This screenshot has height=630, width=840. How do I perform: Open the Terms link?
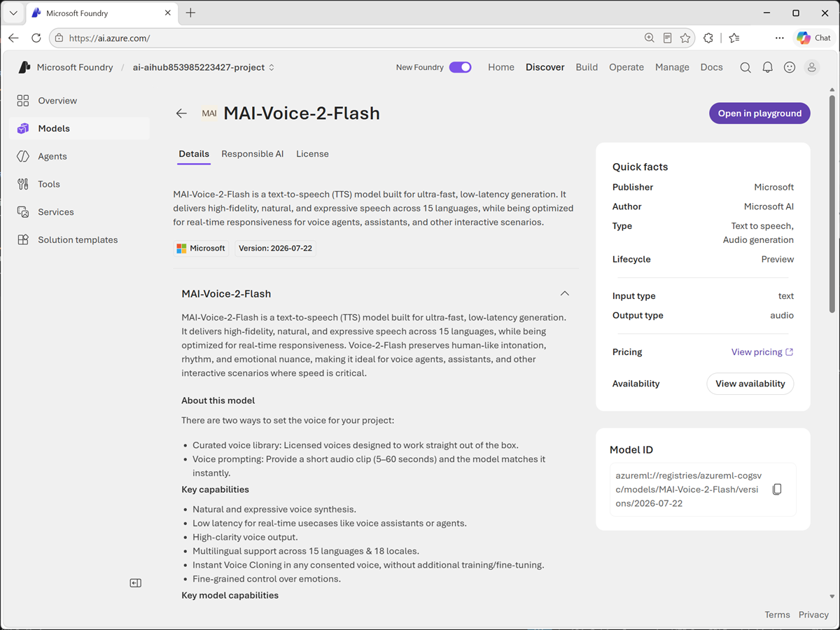tap(777, 615)
